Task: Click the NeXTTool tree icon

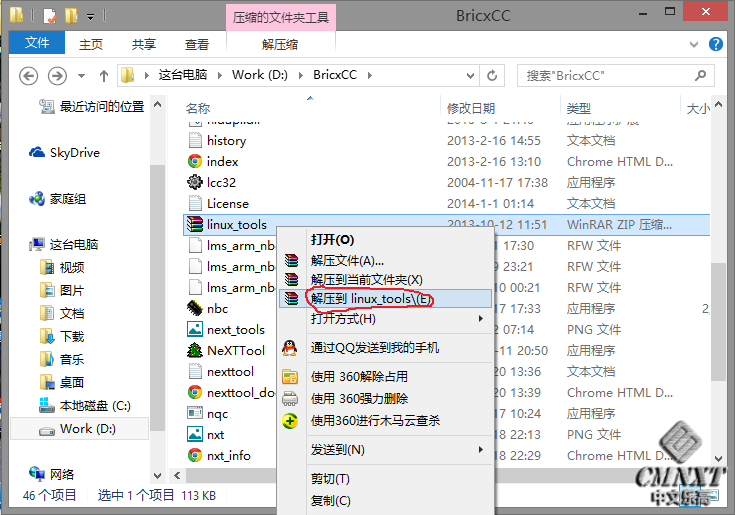Action: (x=195, y=351)
